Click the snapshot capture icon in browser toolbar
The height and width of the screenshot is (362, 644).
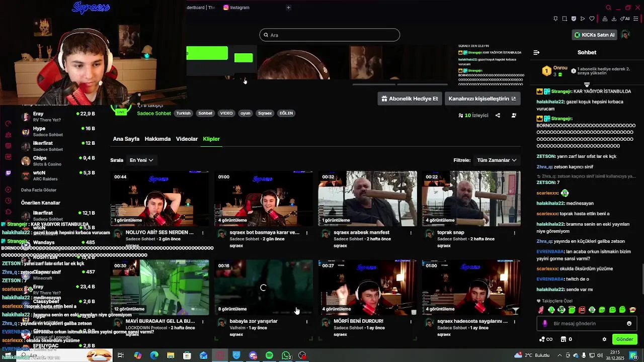click(565, 19)
